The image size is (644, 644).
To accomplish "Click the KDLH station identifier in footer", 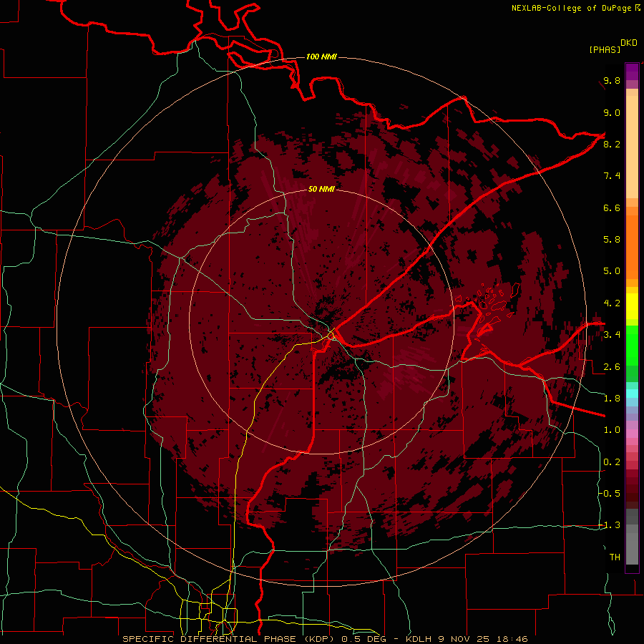I will click(x=420, y=639).
